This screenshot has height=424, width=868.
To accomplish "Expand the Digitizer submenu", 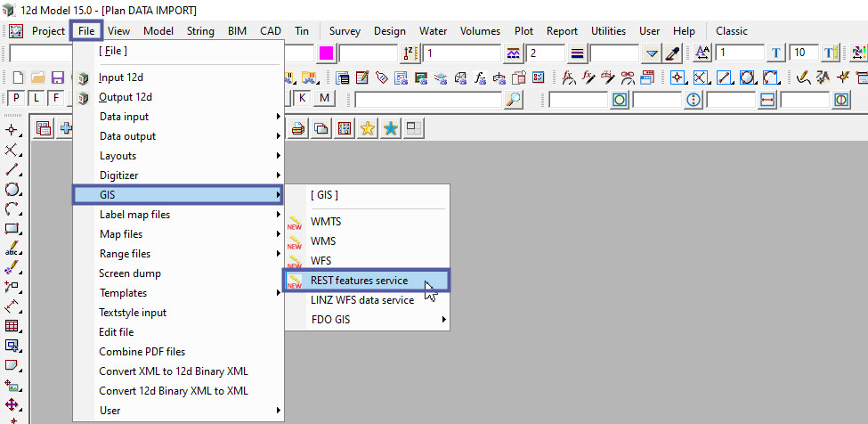I will click(178, 175).
